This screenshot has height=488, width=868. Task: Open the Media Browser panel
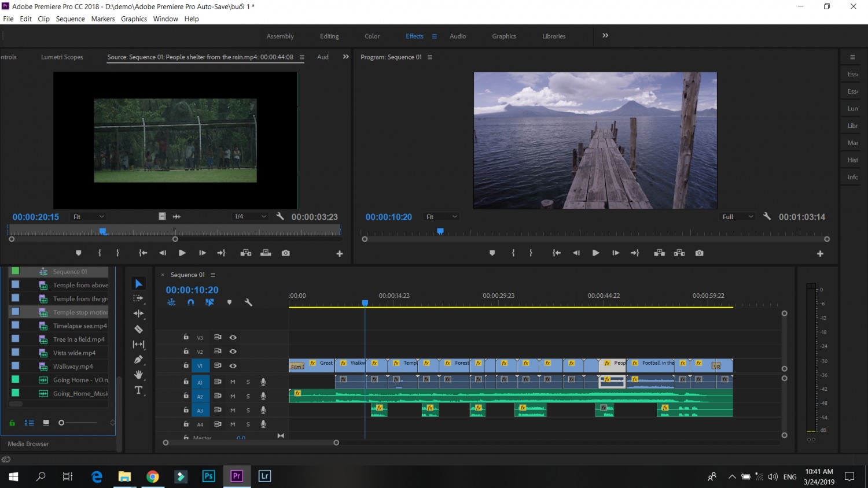28,443
